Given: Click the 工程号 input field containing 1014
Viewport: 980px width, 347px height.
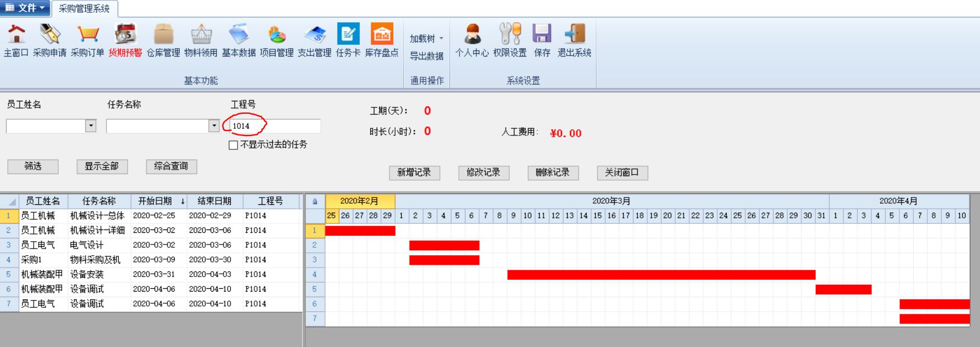Looking at the screenshot, I should point(275,126).
